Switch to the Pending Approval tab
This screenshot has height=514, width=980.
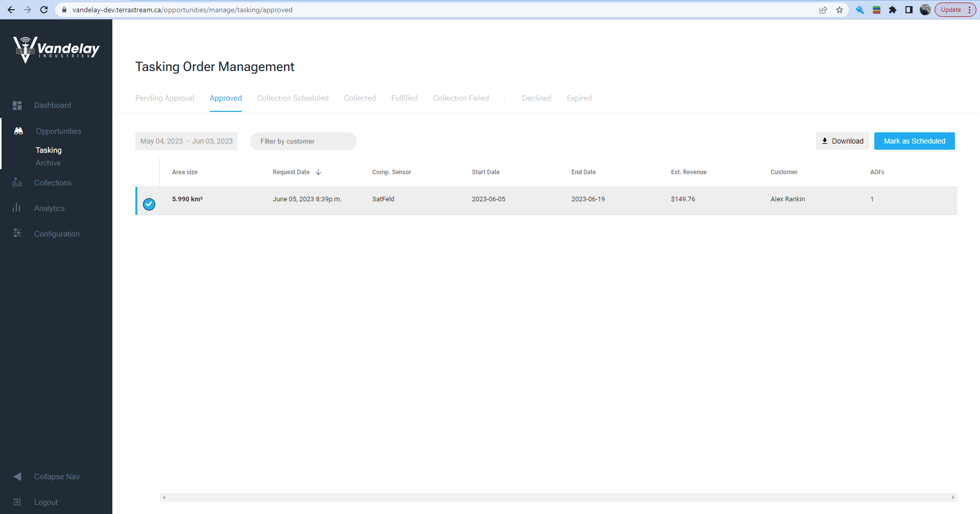pos(165,98)
